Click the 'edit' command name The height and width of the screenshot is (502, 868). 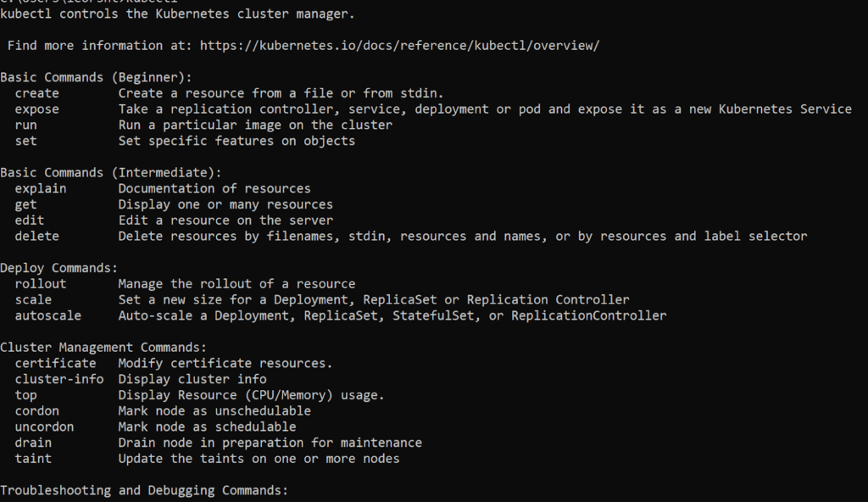[x=30, y=220]
